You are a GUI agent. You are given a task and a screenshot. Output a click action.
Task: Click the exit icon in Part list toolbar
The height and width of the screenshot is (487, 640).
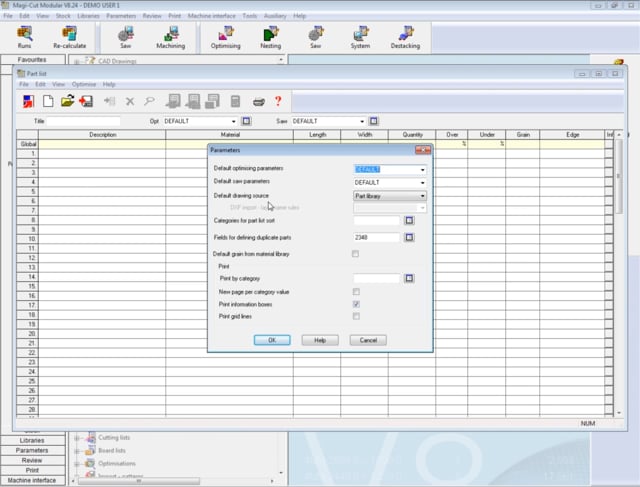[28, 101]
